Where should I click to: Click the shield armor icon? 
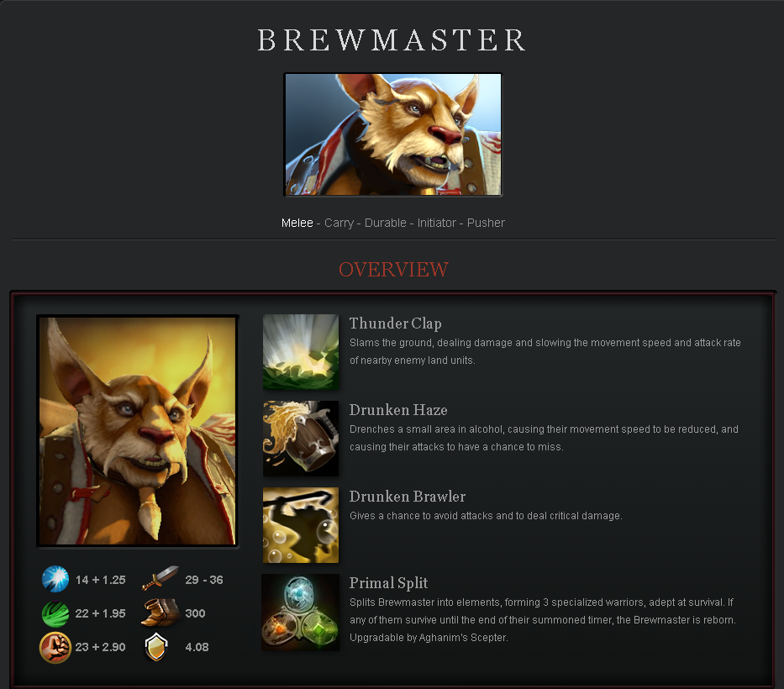click(x=156, y=647)
